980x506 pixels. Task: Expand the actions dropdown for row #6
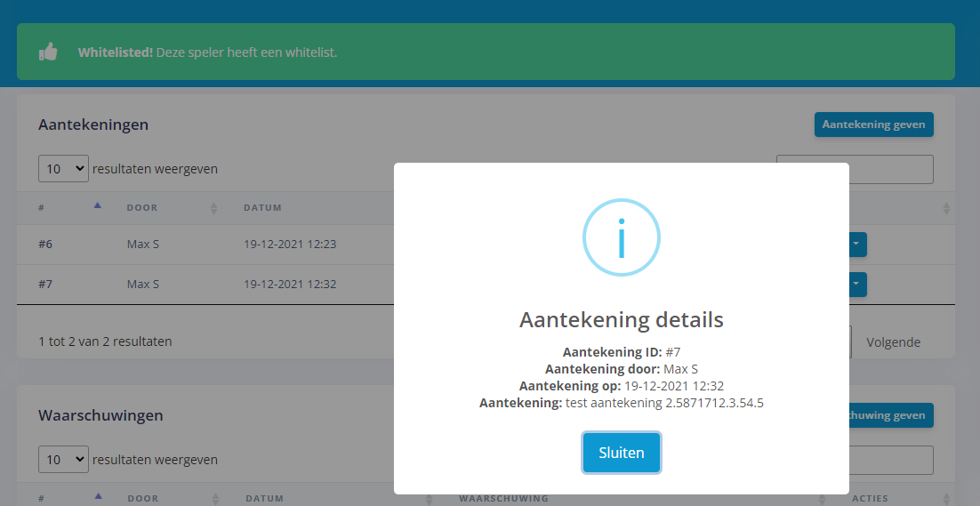point(856,245)
